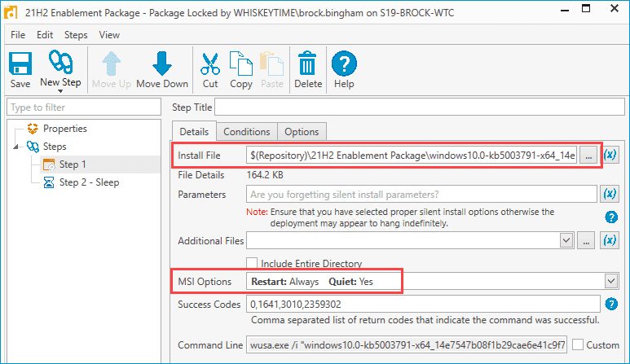630x364 pixels.
Task: Insert a variable into Install File
Action: point(610,155)
